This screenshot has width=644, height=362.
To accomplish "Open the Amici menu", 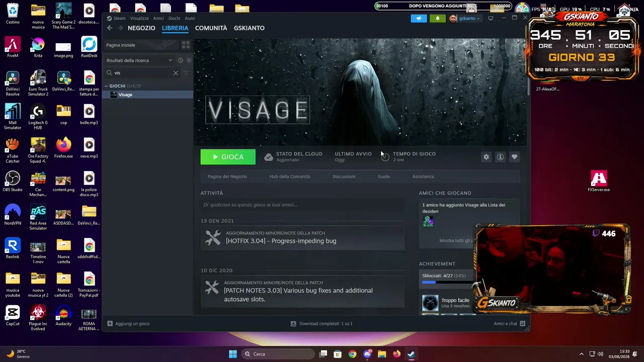I will [x=158, y=18].
